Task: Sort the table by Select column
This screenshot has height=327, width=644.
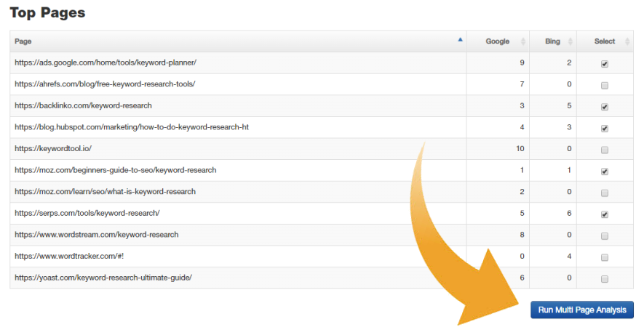Action: pos(605,41)
